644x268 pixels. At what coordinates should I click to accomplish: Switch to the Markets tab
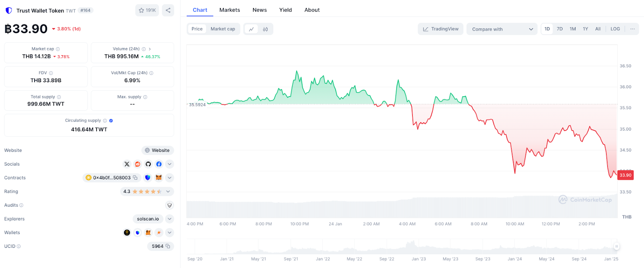pyautogui.click(x=229, y=10)
